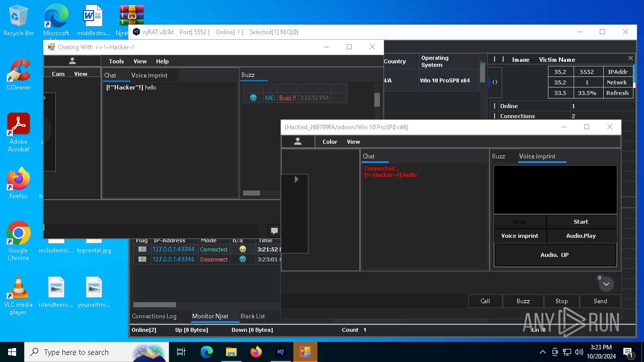The width and height of the screenshot is (644, 362).
Task: Open View menu in HacKed window
Action: coord(353,142)
